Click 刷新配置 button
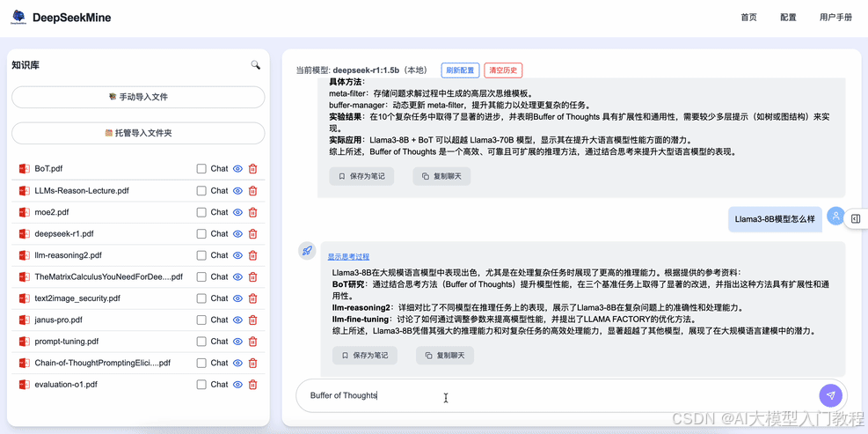 pos(460,70)
